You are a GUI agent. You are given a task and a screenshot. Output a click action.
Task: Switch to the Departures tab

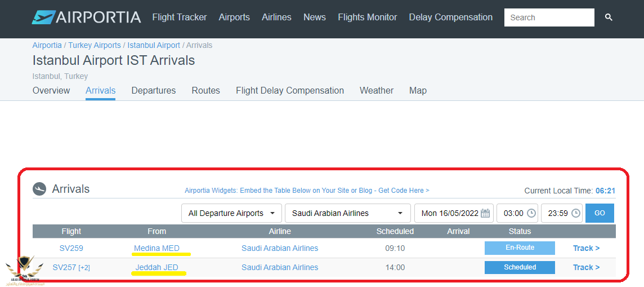point(154,90)
